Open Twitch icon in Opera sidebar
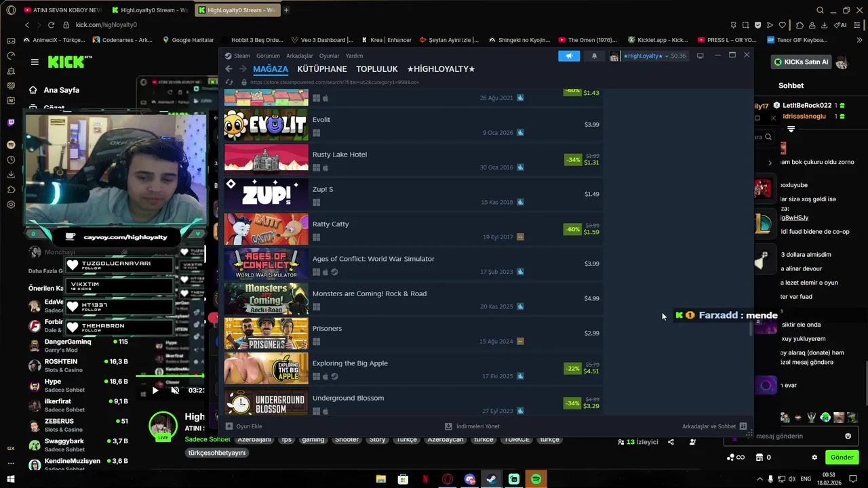The image size is (868, 488). click(11, 123)
